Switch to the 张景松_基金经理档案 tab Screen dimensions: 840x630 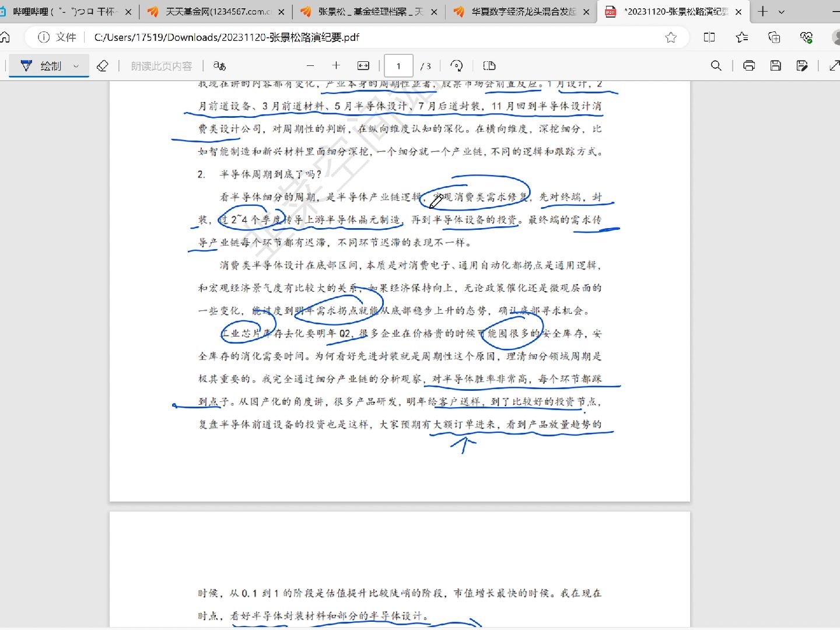[x=369, y=12]
